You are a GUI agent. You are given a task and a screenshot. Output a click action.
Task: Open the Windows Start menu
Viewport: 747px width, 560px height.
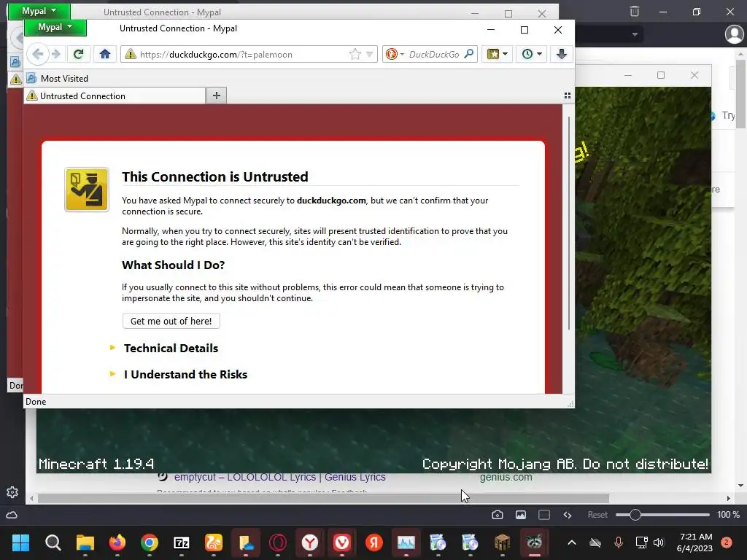pyautogui.click(x=20, y=542)
